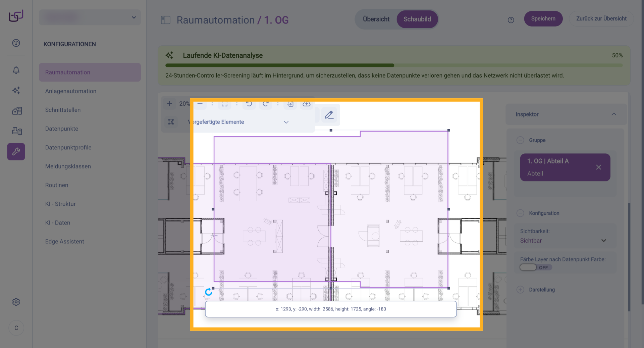The height and width of the screenshot is (348, 644).
Task: Switch to the Übersicht view
Action: click(376, 19)
